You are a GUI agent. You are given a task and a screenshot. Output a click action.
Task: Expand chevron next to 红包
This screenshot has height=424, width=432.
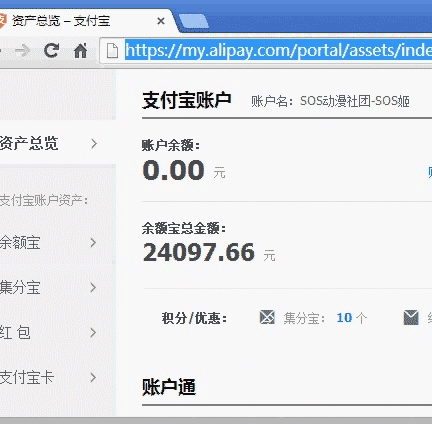point(94,332)
